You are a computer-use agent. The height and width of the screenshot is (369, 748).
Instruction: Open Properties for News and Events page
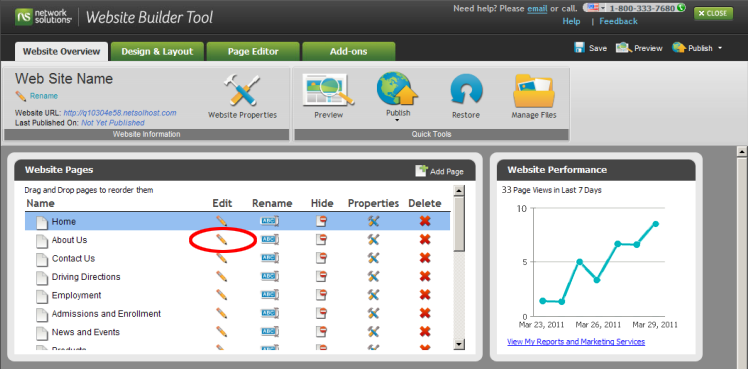tap(373, 332)
